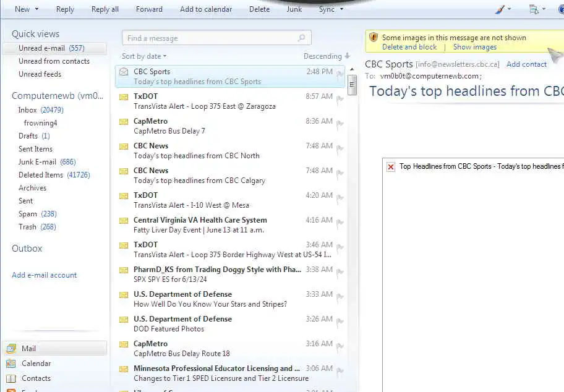Click Show images link
Screen dimensions: 564x392
[x=475, y=47]
